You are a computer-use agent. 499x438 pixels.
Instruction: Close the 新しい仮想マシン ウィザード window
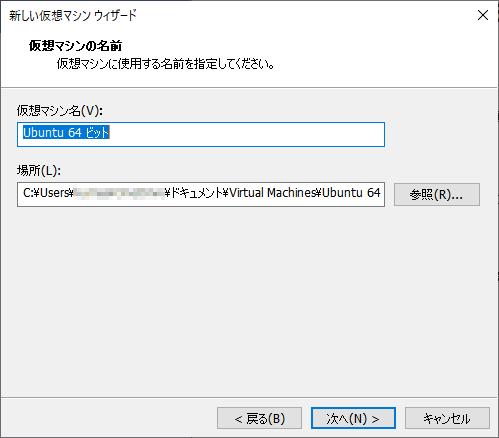[483, 15]
